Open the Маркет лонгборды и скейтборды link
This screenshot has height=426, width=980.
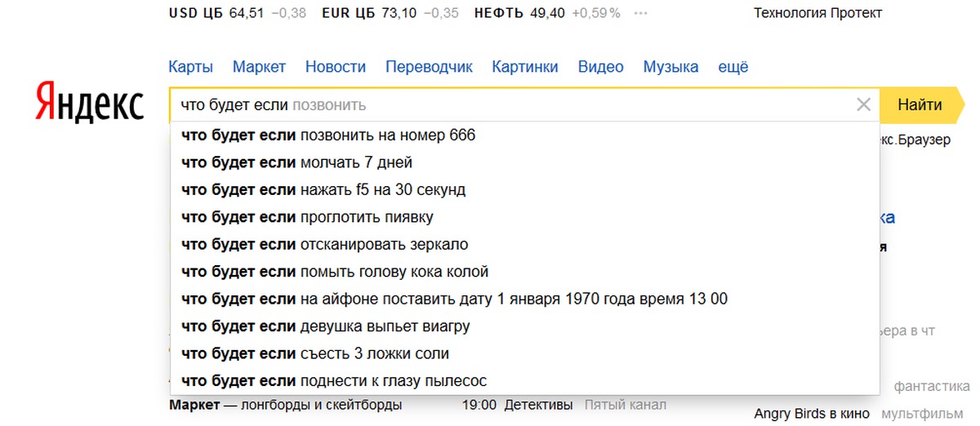(285, 405)
